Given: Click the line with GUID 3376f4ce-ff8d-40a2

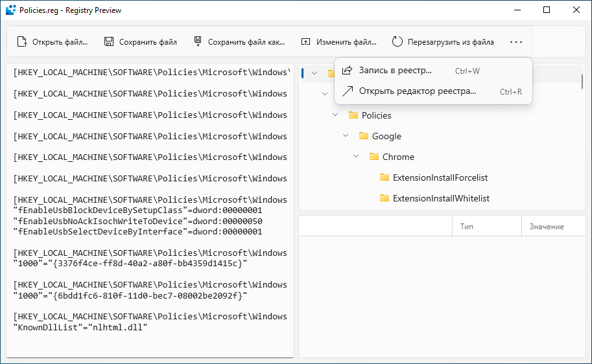Looking at the screenshot, I should point(130,264).
